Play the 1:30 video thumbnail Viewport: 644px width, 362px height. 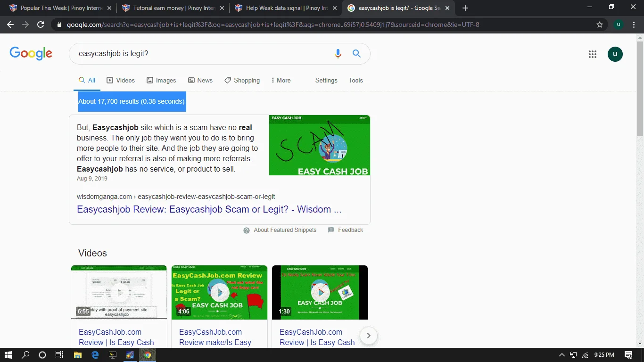click(x=320, y=292)
